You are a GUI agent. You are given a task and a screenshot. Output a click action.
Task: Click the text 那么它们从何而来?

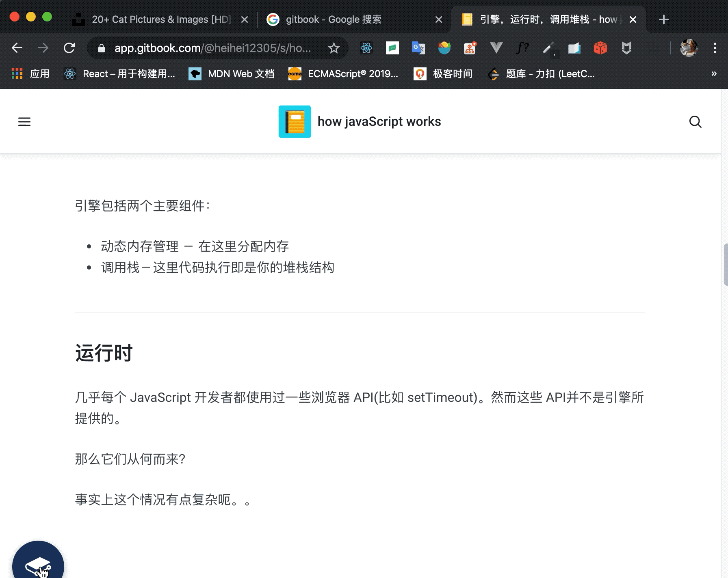[x=130, y=459]
